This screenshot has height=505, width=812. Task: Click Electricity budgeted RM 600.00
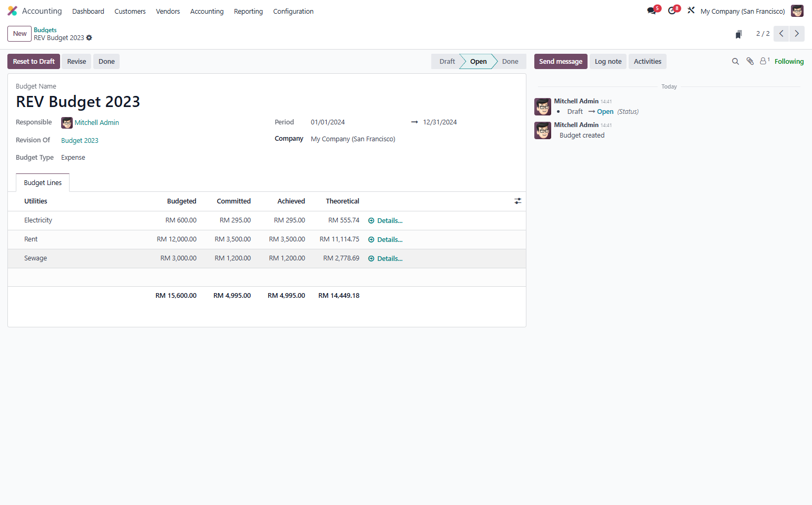coord(181,220)
